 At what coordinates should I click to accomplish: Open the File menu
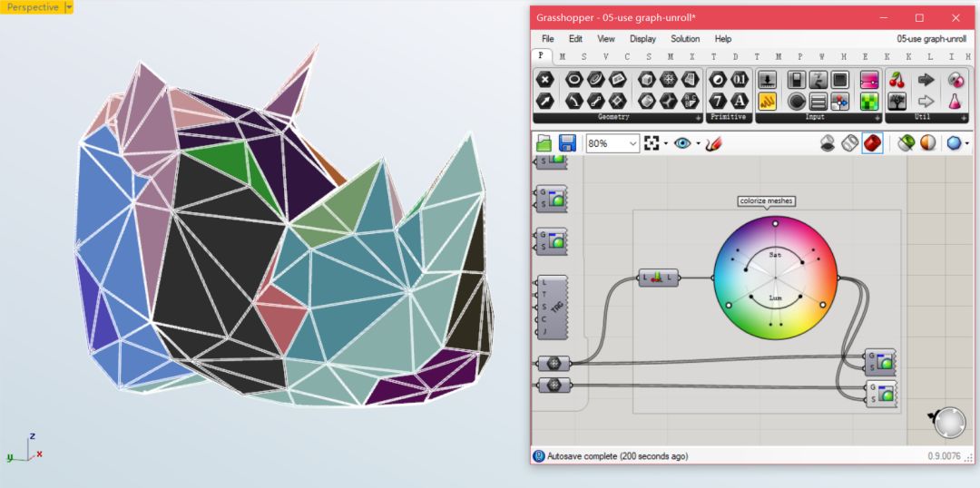tap(547, 39)
